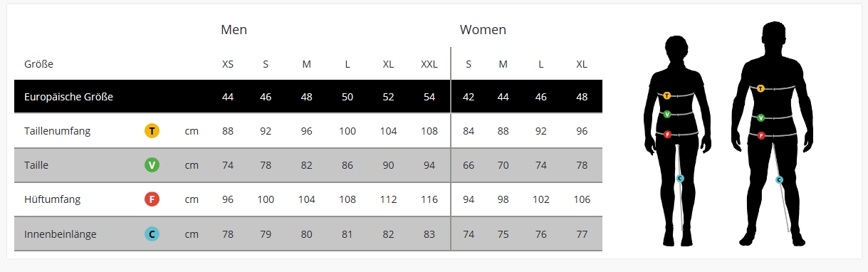This screenshot has width=868, height=272.
Task: Click the blue C icon beside Innenbeinlänge
Action: 152,234
